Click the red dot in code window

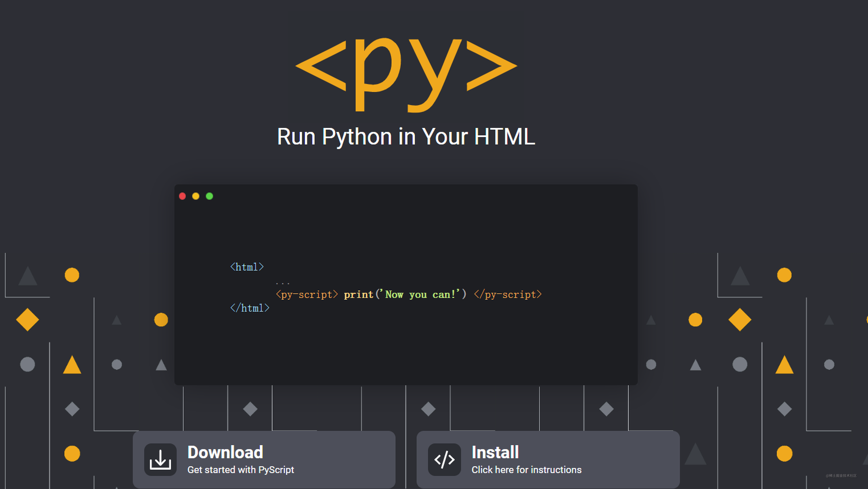point(182,196)
